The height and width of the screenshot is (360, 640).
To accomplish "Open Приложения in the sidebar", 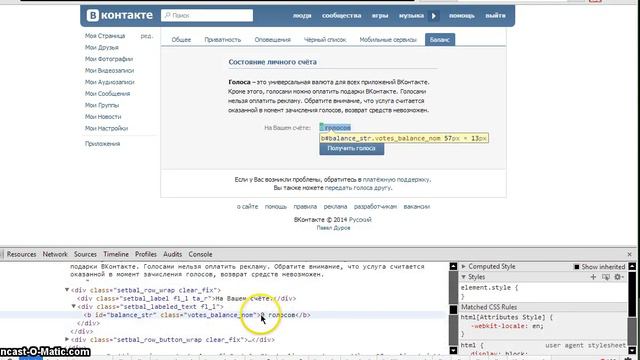I will point(102,144).
